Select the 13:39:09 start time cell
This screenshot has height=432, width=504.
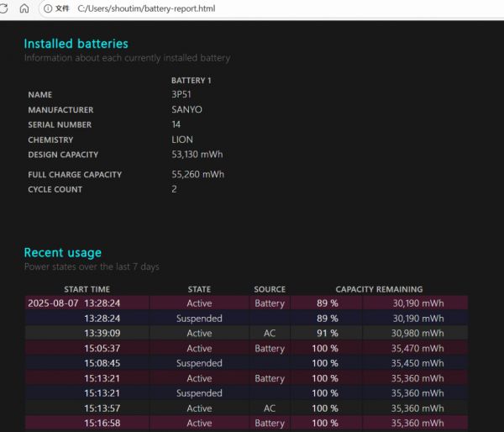[102, 334]
